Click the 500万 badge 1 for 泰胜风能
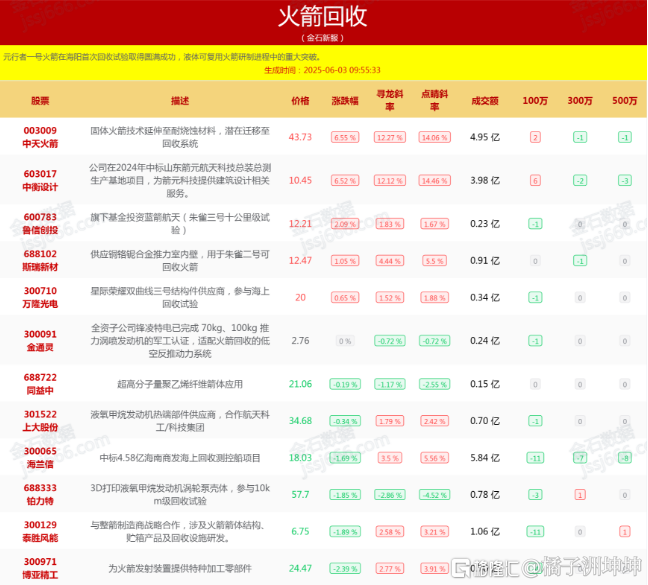 pos(625,532)
